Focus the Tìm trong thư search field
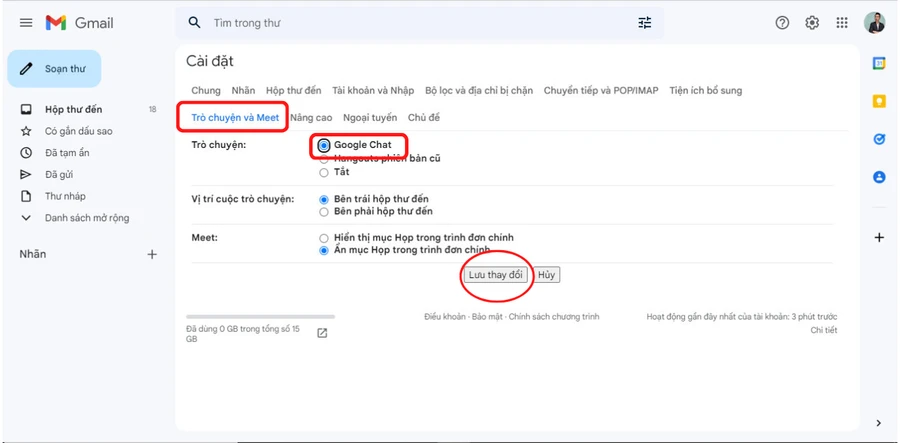Image resolution: width=900 pixels, height=443 pixels. point(419,23)
